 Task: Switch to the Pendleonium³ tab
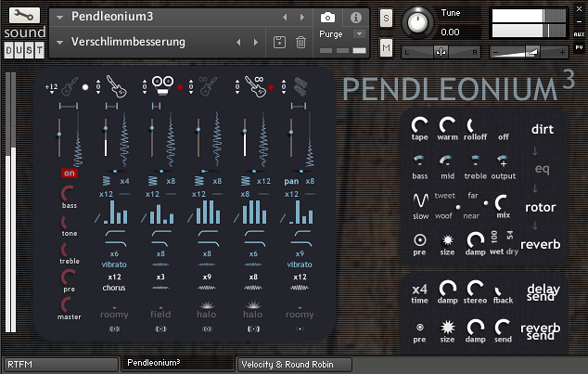pyautogui.click(x=178, y=363)
